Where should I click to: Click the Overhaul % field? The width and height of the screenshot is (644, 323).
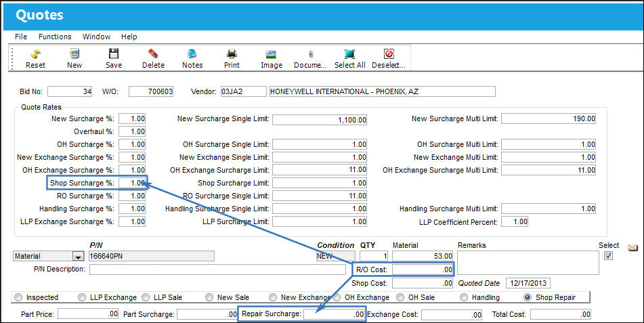(132, 131)
